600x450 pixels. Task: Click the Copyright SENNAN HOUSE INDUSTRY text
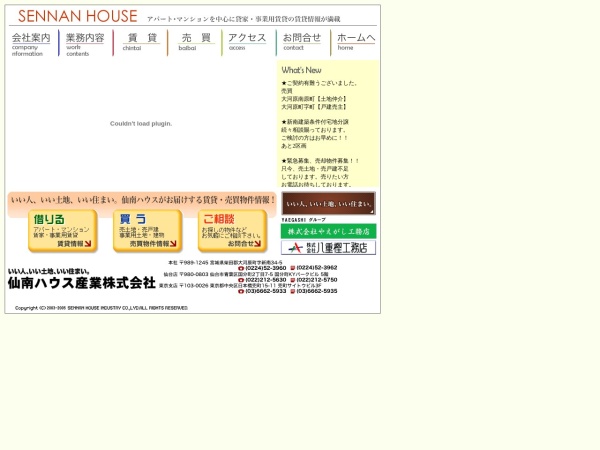(101, 308)
